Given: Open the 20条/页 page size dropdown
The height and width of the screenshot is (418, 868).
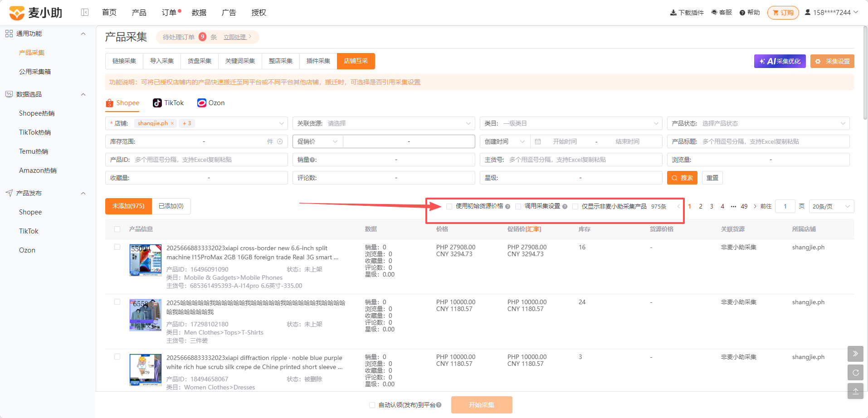Looking at the screenshot, I should click(x=831, y=206).
